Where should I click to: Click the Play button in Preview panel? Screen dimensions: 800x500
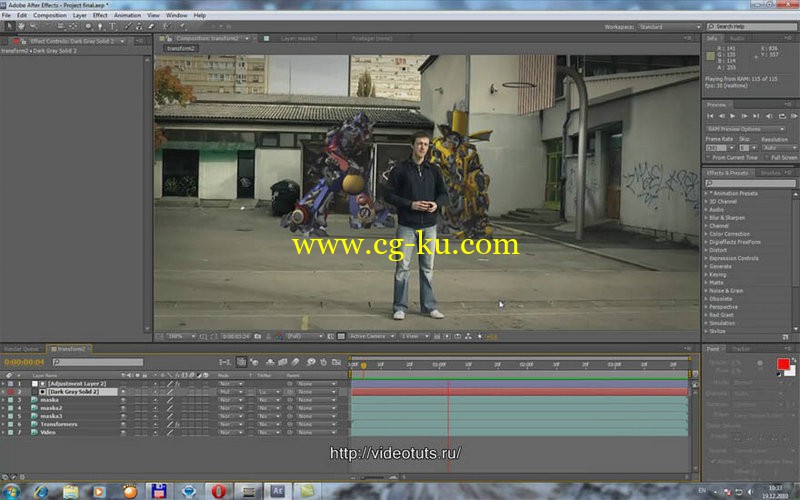tap(733, 116)
